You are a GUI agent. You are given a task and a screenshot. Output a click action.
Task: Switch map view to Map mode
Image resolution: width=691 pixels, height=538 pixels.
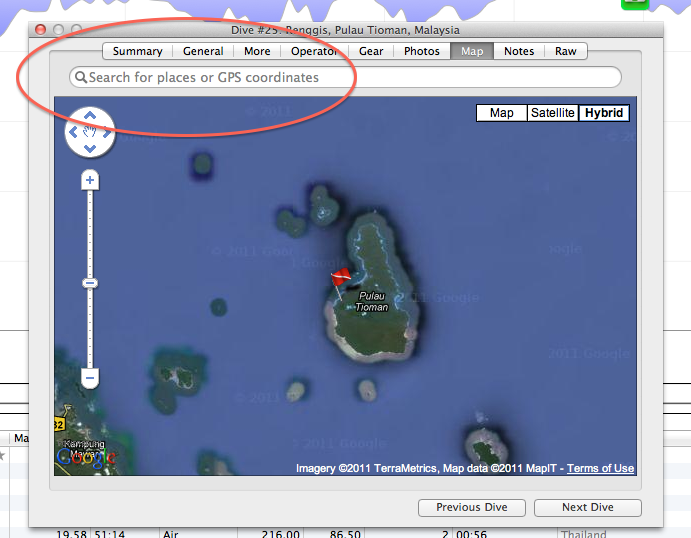[x=502, y=113]
